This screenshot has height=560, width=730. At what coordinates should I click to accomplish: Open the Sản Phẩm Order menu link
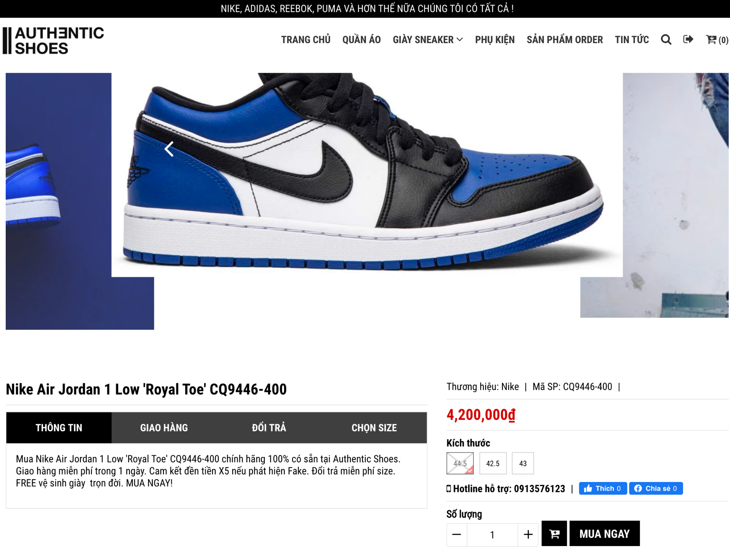(x=565, y=40)
